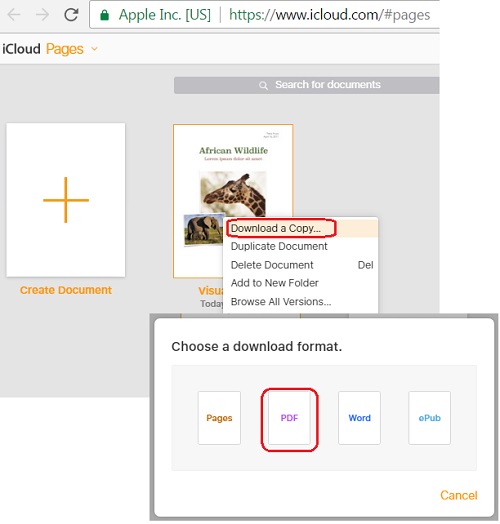This screenshot has height=524, width=500.
Task: Cancel the download format dialog
Action: (459, 495)
